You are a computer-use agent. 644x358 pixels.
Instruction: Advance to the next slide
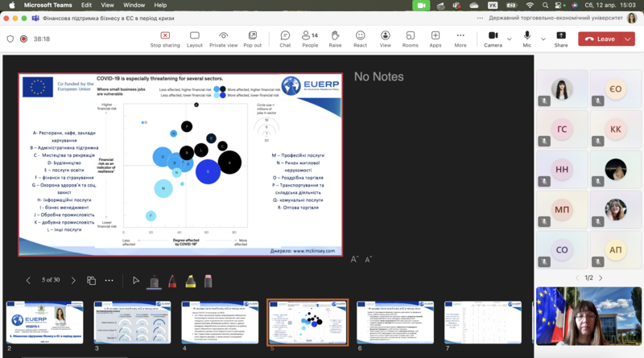pos(73,281)
